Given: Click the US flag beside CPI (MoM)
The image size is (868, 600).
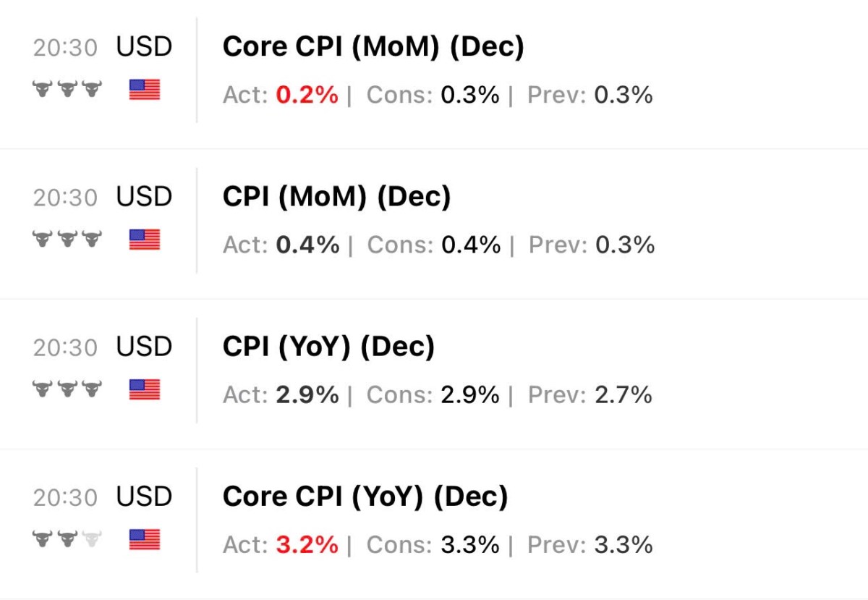Looking at the screenshot, I should [145, 240].
